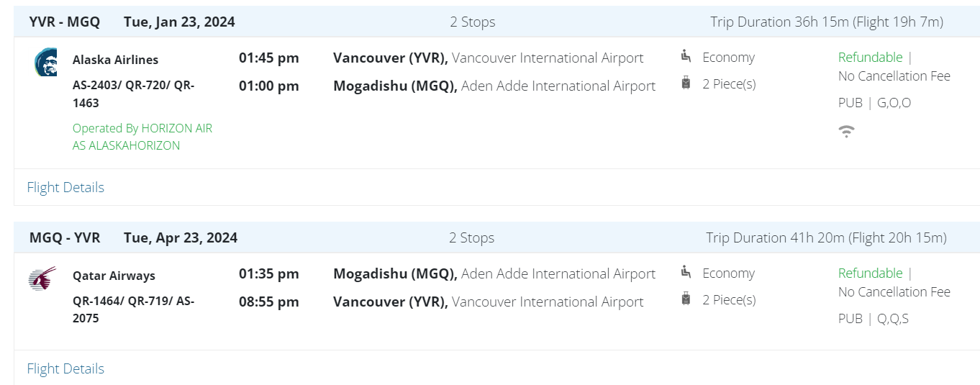Click the Qatar Airways logo
This screenshot has width=980, height=385.
42,278
